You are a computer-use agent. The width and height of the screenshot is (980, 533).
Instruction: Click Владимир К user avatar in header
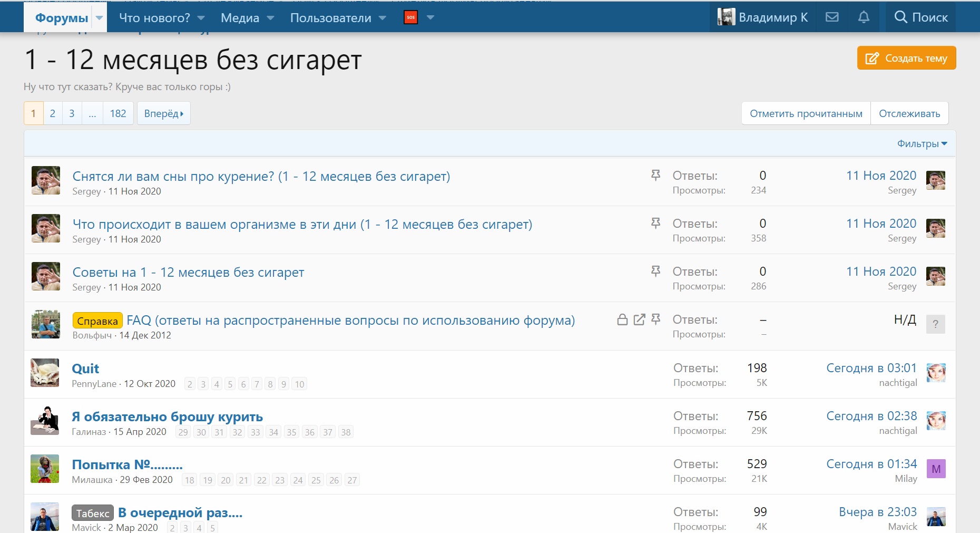(726, 17)
